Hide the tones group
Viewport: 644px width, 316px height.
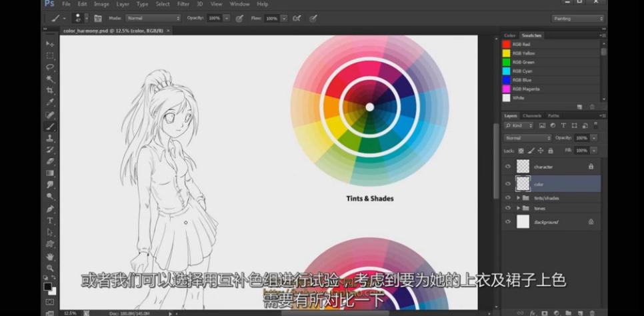(508, 209)
